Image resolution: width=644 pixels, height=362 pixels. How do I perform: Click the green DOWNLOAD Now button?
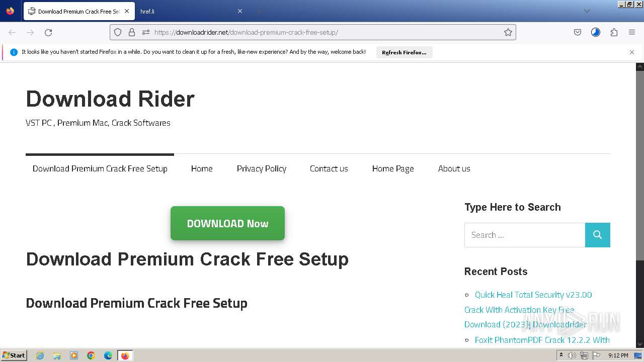coord(227,223)
